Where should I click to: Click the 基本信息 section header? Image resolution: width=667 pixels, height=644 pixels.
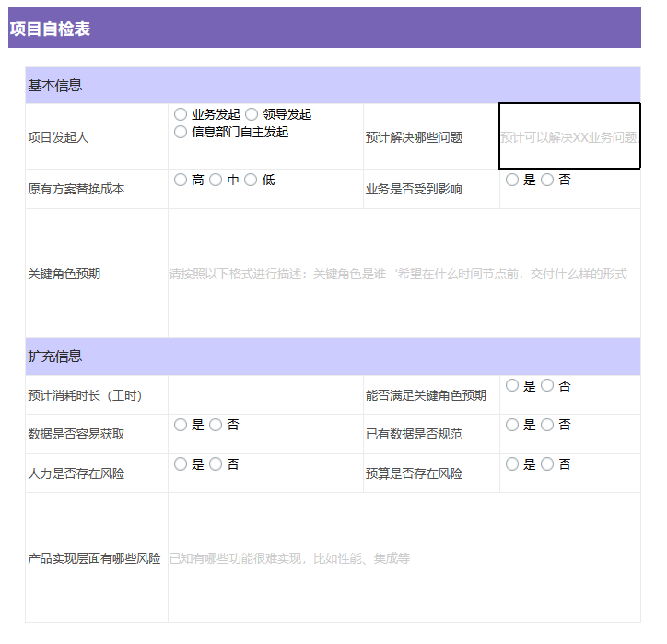(333, 86)
